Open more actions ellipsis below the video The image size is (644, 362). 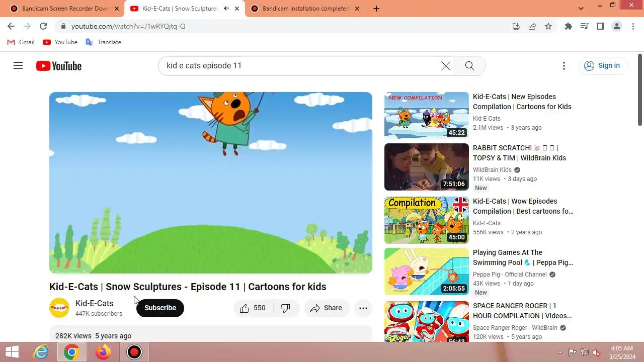click(363, 308)
